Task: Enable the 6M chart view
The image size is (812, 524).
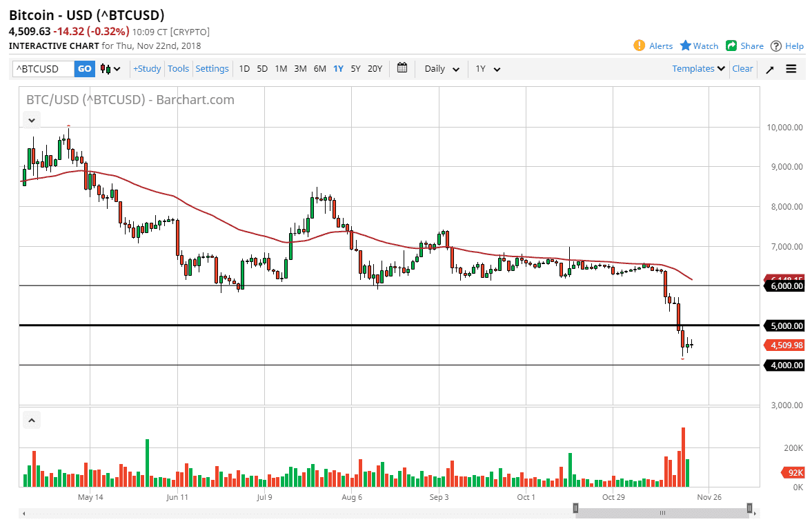Action: pyautogui.click(x=319, y=68)
